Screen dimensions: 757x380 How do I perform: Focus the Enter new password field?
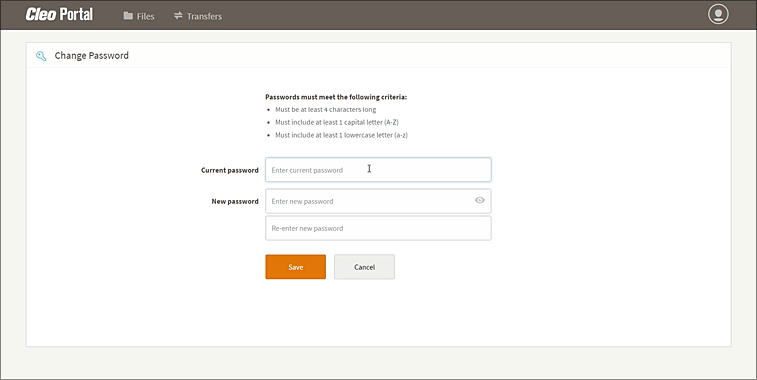pyautogui.click(x=378, y=201)
